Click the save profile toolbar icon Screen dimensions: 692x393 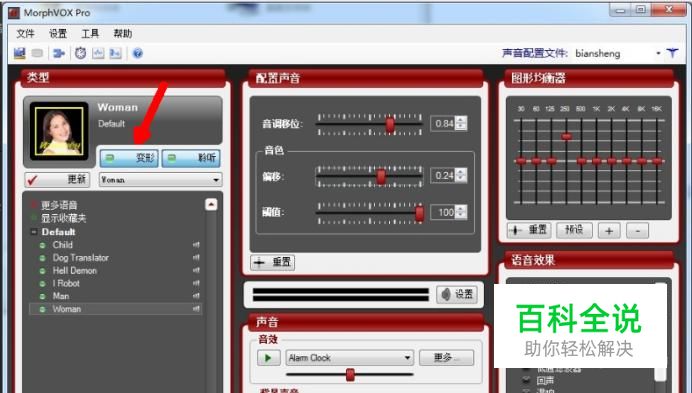[x=19, y=53]
